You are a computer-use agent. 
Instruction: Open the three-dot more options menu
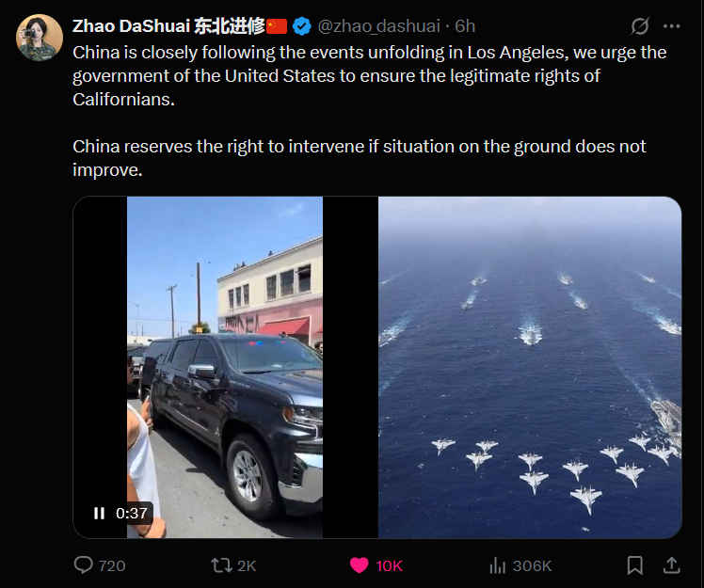coord(671,25)
